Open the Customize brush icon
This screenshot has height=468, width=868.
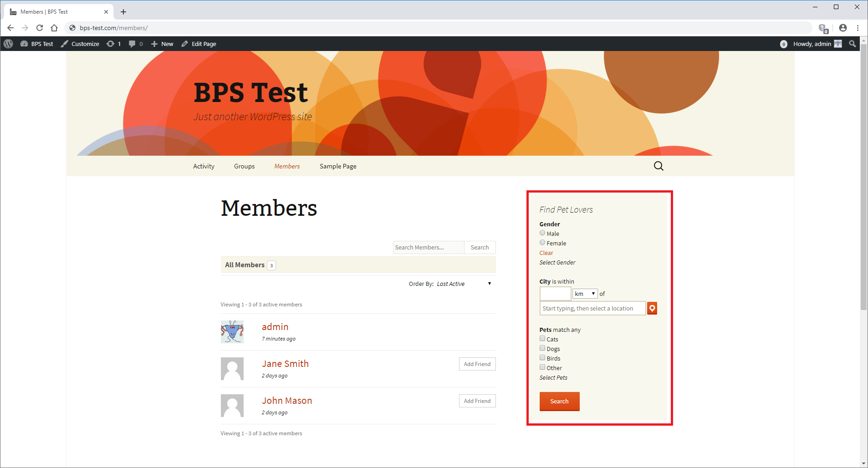[x=65, y=44]
